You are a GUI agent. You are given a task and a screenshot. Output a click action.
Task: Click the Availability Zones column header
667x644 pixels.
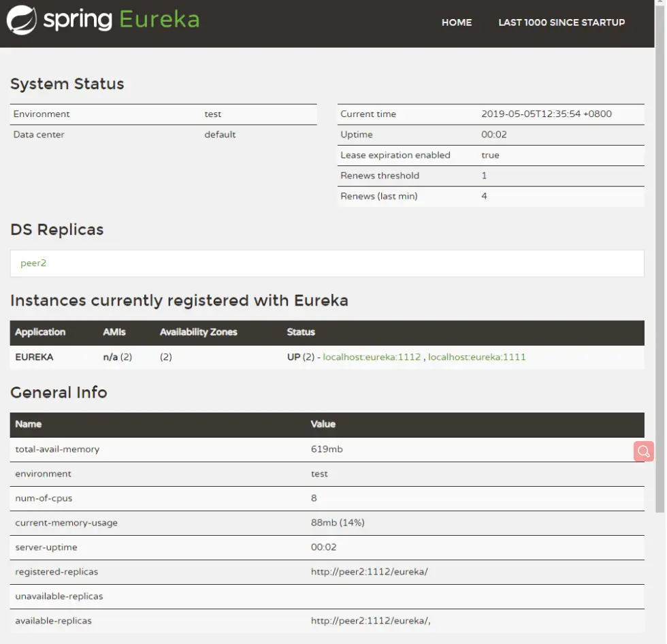[x=198, y=332]
